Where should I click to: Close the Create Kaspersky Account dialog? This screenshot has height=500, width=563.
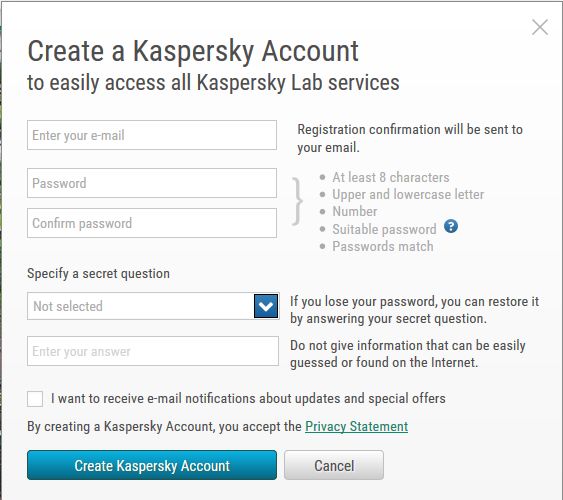tap(540, 27)
